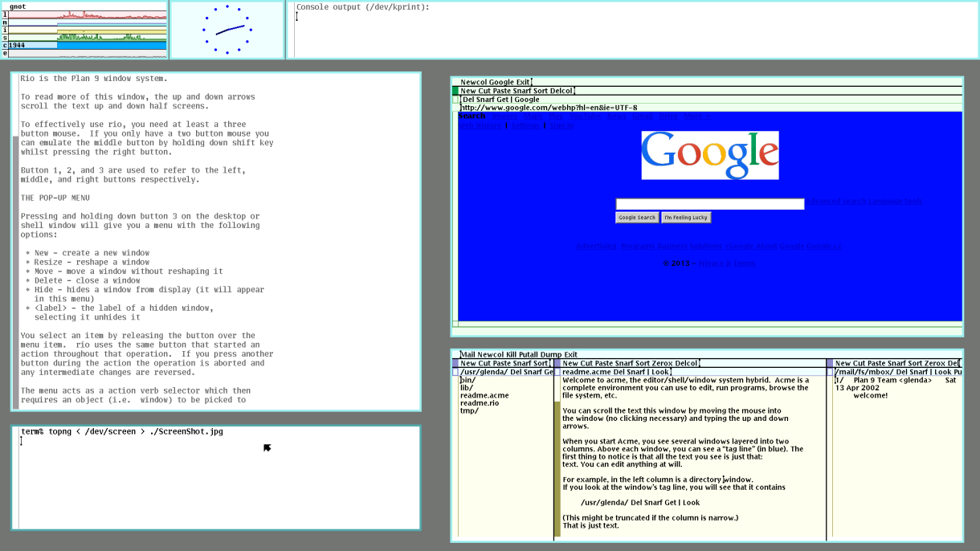Click Exit in the Google acme top tag

point(523,82)
